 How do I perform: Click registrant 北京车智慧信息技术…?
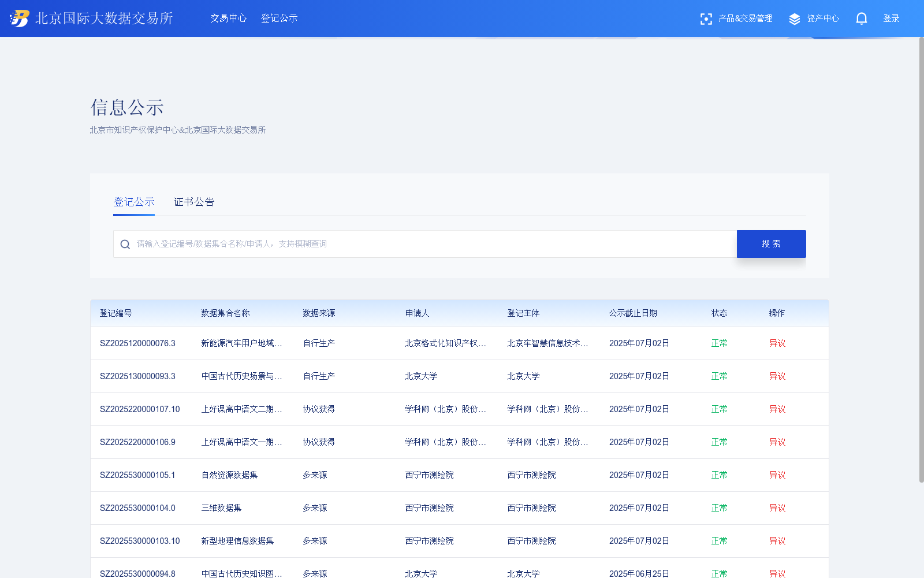click(547, 343)
